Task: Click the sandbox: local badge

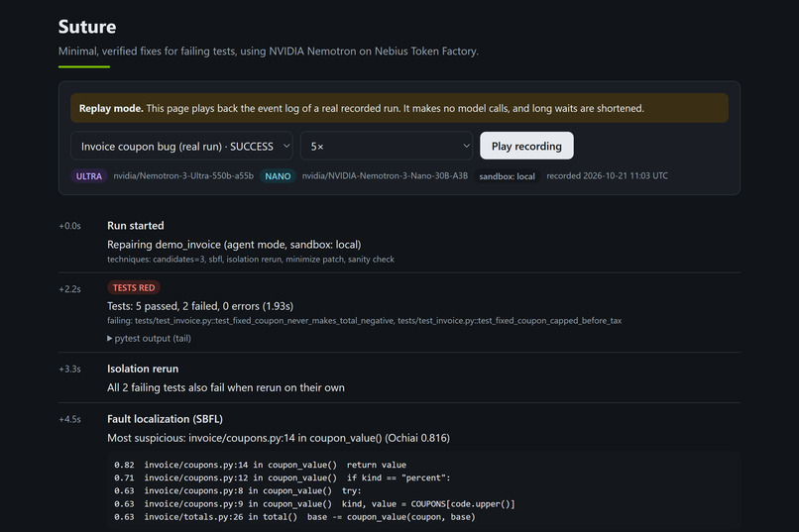Action: 507,176
